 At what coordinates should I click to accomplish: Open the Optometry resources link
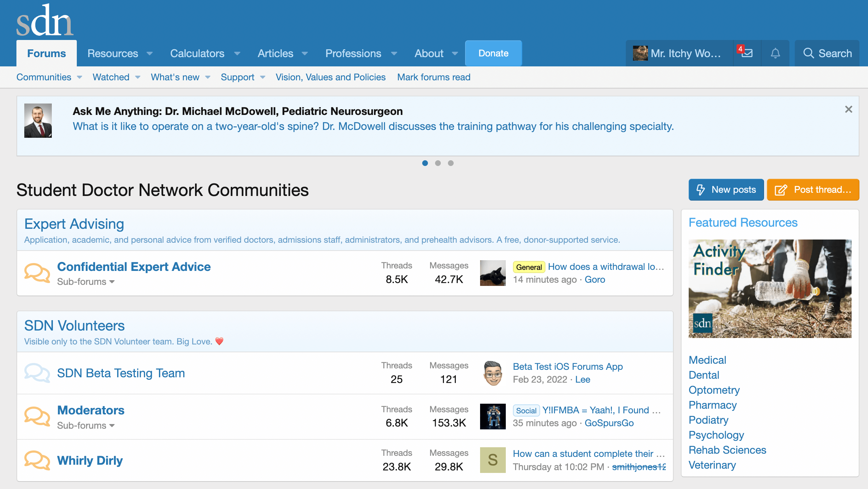(714, 390)
